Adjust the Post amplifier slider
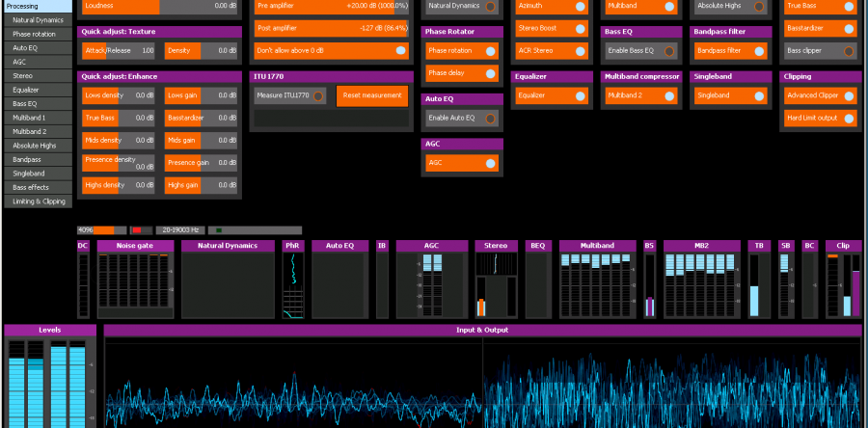 point(332,28)
